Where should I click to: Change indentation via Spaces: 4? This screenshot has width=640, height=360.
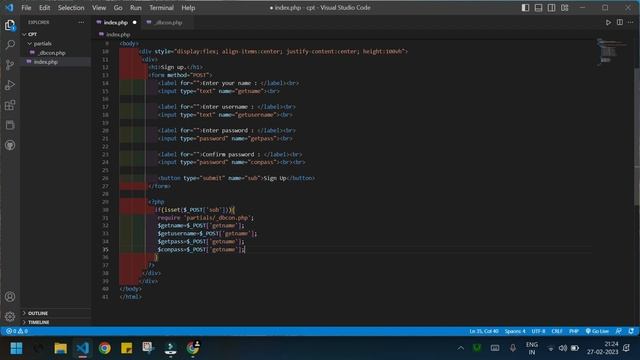tap(515, 331)
